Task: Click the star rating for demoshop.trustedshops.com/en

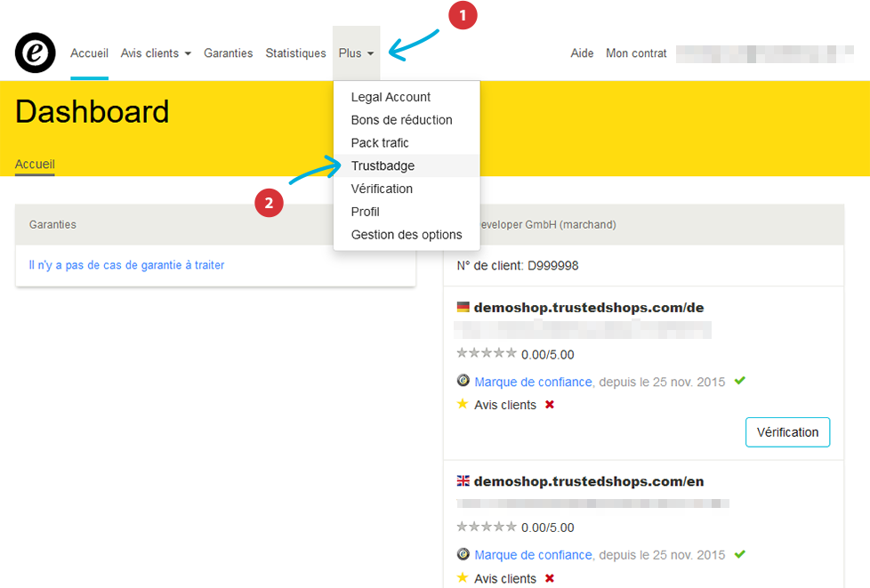Action: coord(486,527)
